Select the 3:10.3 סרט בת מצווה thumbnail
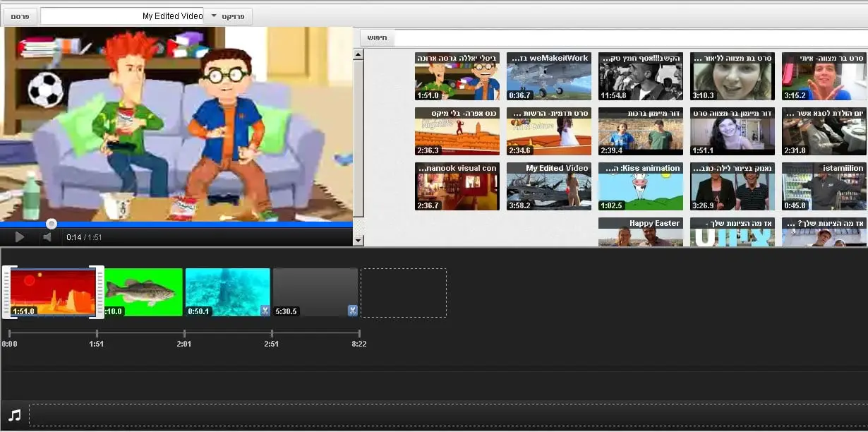Screen dimensions: 868x432 tap(733, 76)
